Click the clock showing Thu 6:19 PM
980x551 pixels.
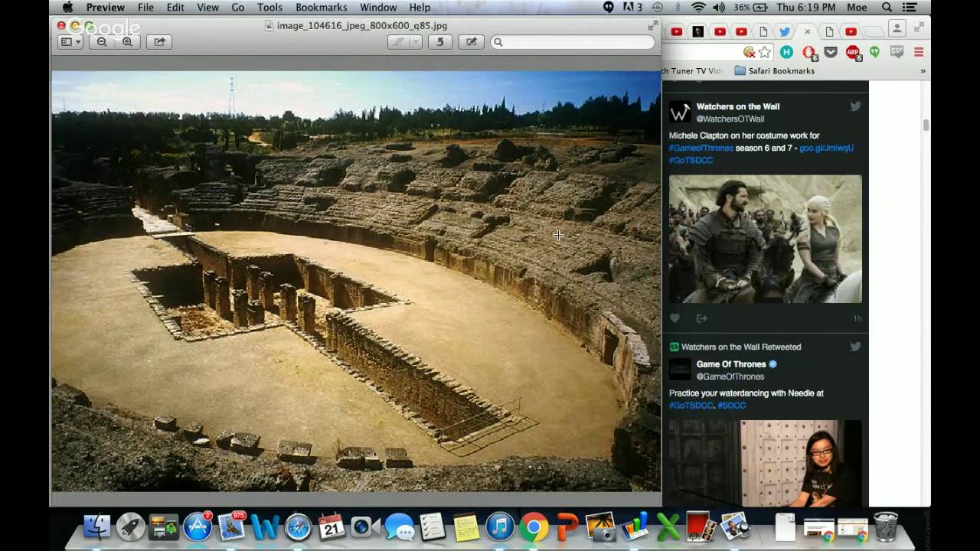pos(806,8)
